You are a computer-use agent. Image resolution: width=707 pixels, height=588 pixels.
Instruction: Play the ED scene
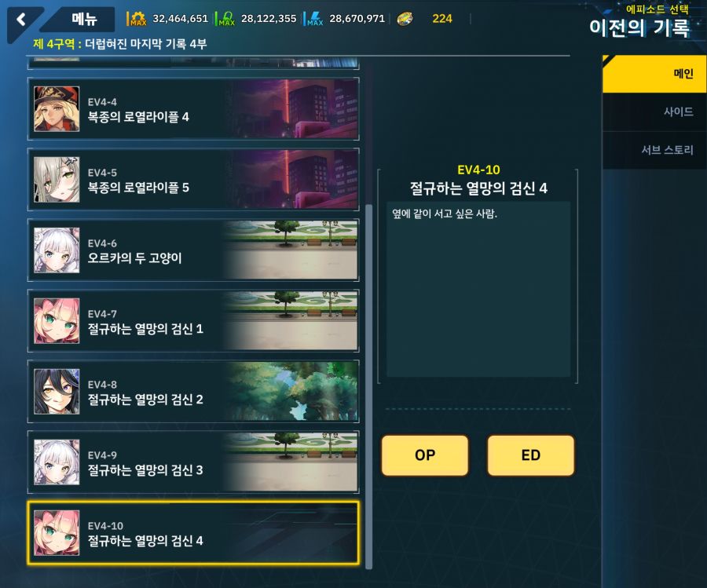click(531, 455)
